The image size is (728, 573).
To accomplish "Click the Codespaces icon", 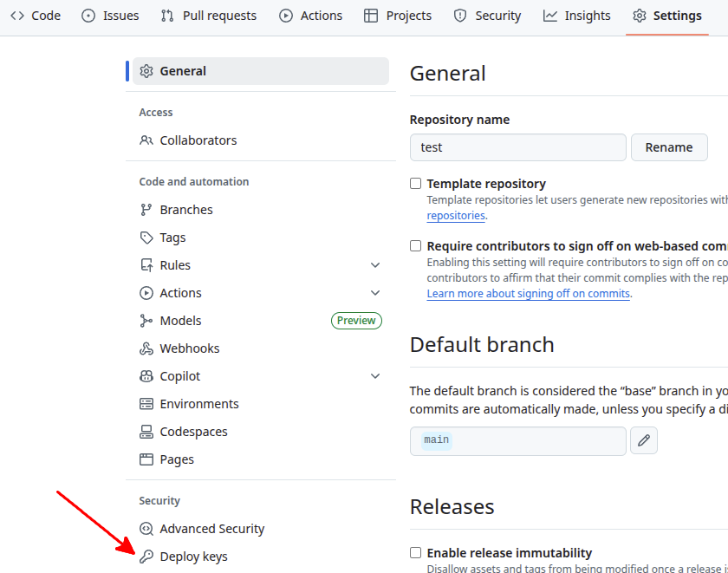I will (x=146, y=432).
